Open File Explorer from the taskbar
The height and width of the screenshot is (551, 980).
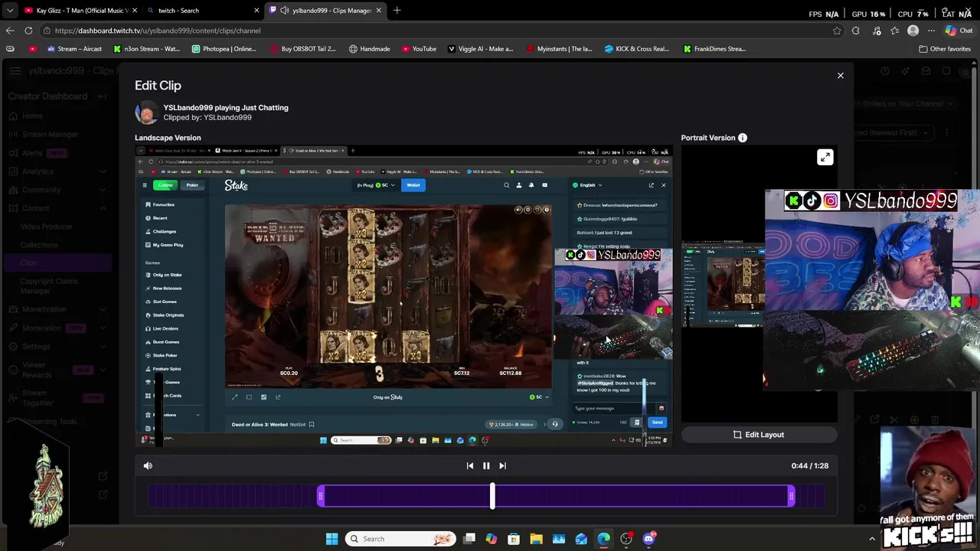[536, 539]
